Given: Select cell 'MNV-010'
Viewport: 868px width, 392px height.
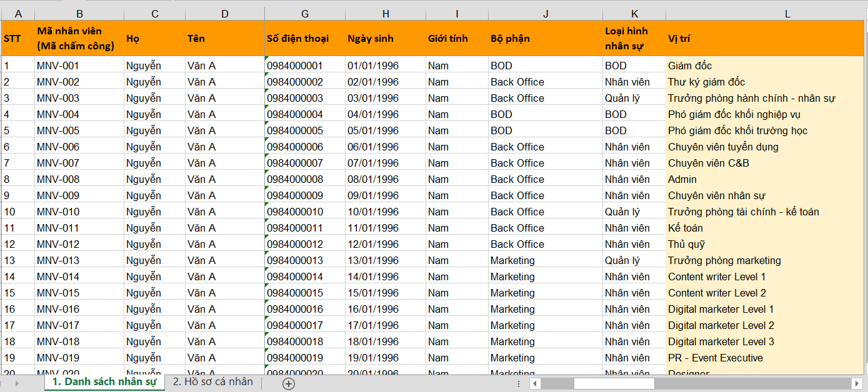Looking at the screenshot, I should pos(79,212).
